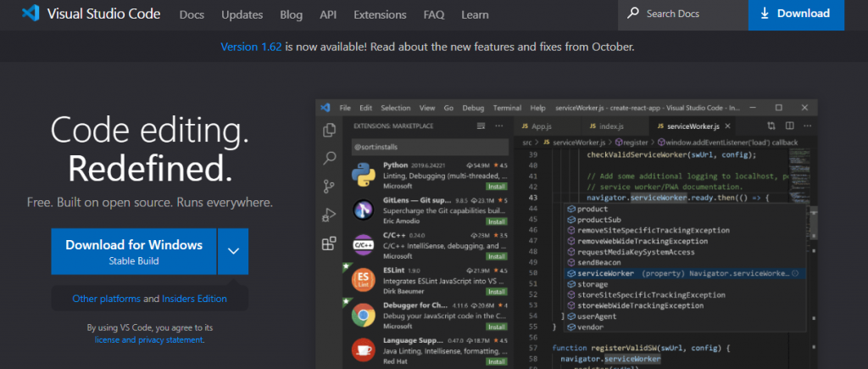The image size is (868, 369).
Task: Open the Search icon in activity bar
Action: click(x=330, y=159)
